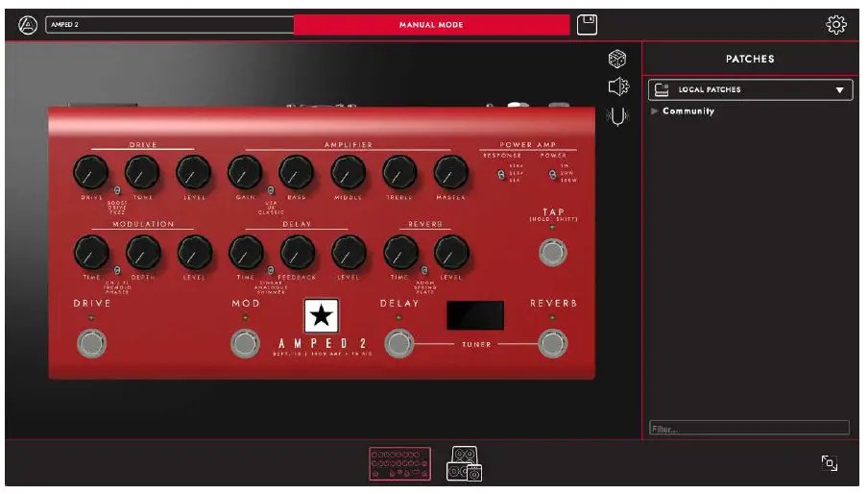Click the Modulation TIME knob
Viewport: 868px width, 494px height.
tap(91, 253)
